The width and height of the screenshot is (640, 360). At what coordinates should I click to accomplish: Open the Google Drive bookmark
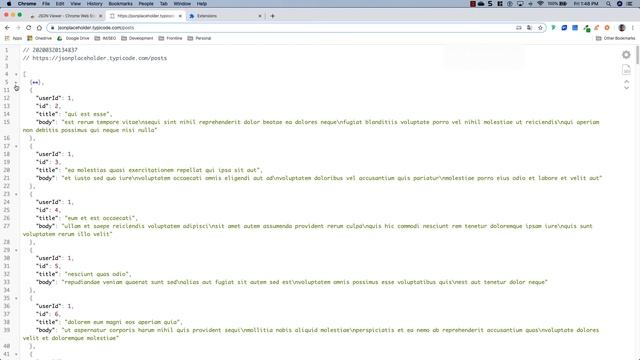click(73, 38)
